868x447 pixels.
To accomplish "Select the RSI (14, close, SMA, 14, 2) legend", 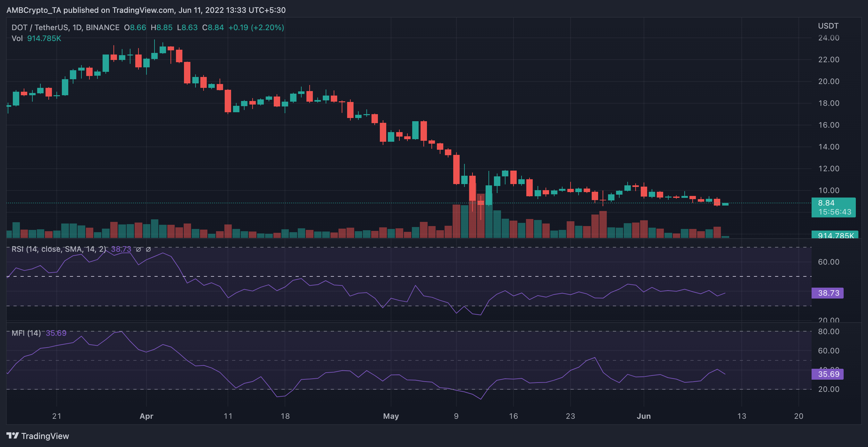I will [59, 249].
